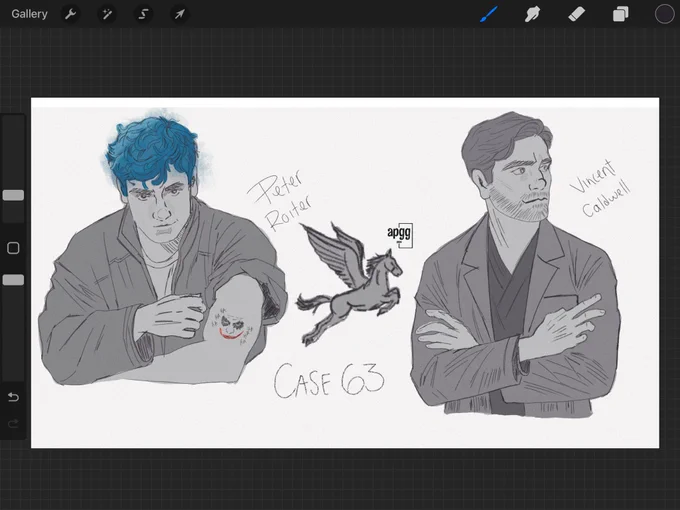The height and width of the screenshot is (510, 680).
Task: Open the Adjustments magic wand menu
Action: [107, 14]
